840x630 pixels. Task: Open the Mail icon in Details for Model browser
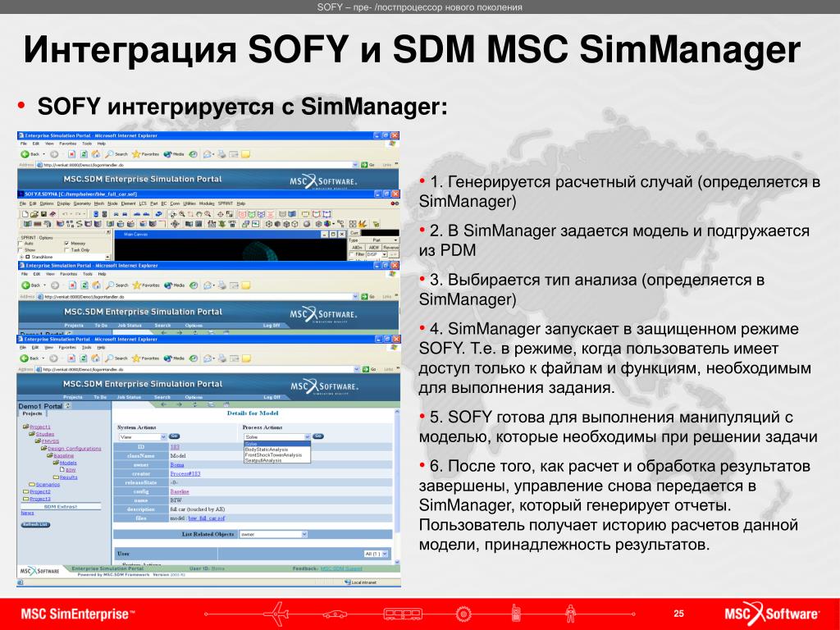(x=209, y=358)
